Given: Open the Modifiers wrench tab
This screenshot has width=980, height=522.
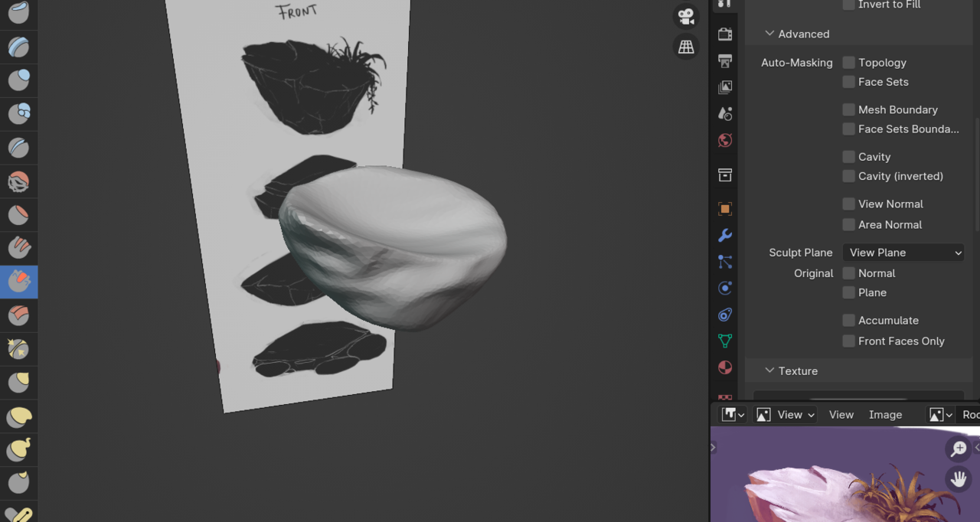Looking at the screenshot, I should coord(725,235).
